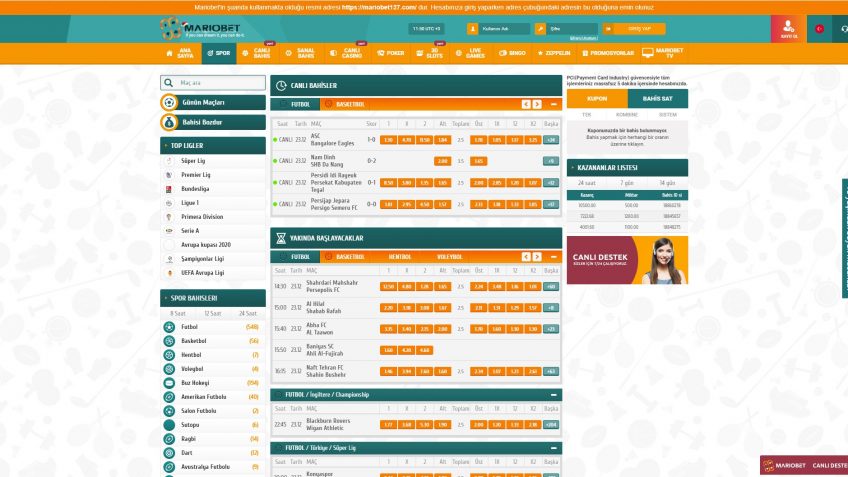
Task: Click the Sutopu sport icon
Action: [x=169, y=425]
